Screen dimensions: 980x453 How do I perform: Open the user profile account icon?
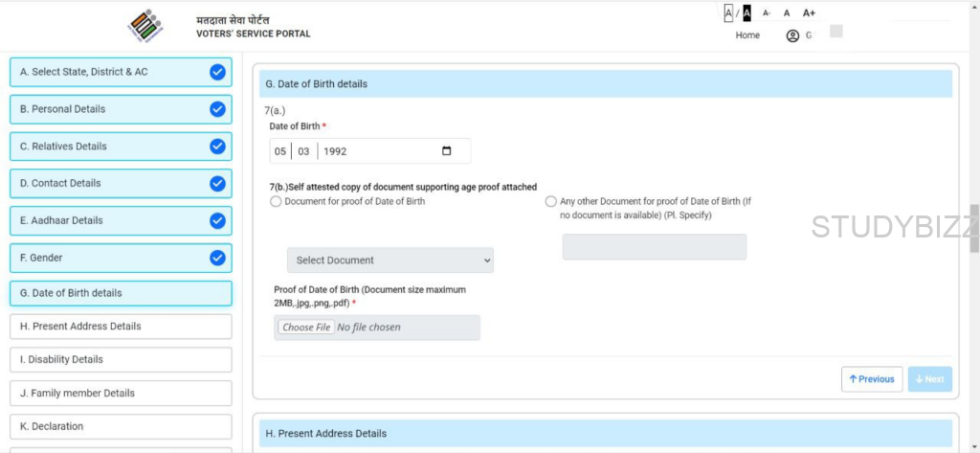[x=792, y=35]
